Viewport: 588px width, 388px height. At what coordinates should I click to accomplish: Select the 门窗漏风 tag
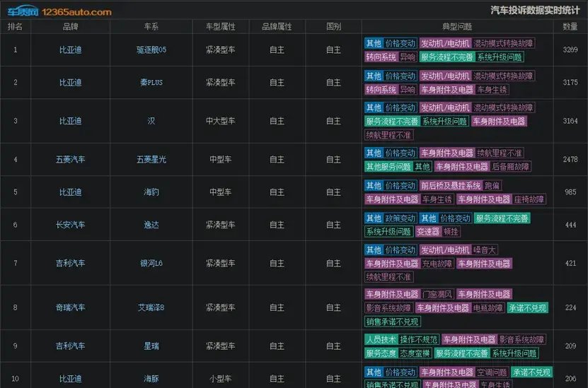pos(437,295)
